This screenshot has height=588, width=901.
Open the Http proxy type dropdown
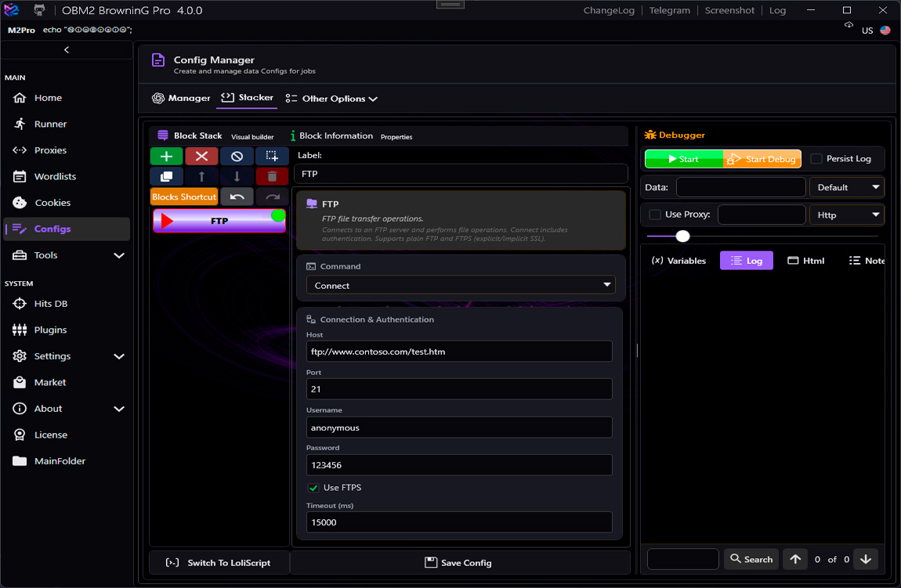click(846, 215)
